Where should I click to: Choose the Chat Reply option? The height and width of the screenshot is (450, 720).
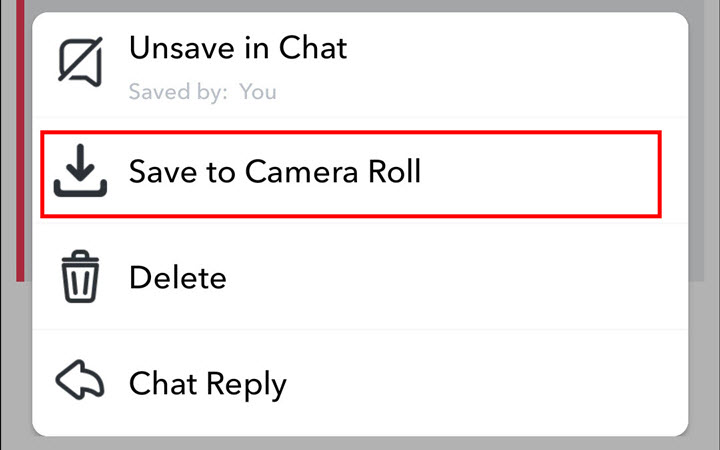tap(207, 383)
